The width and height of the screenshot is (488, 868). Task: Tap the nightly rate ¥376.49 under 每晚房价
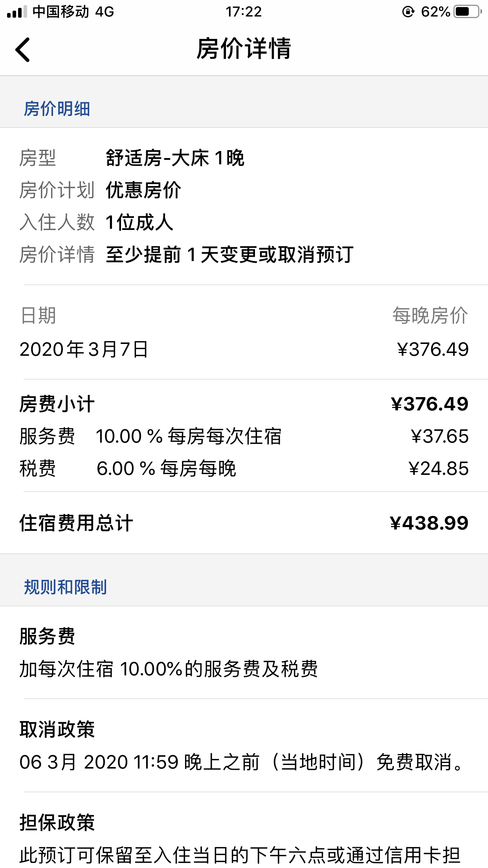coord(433,349)
